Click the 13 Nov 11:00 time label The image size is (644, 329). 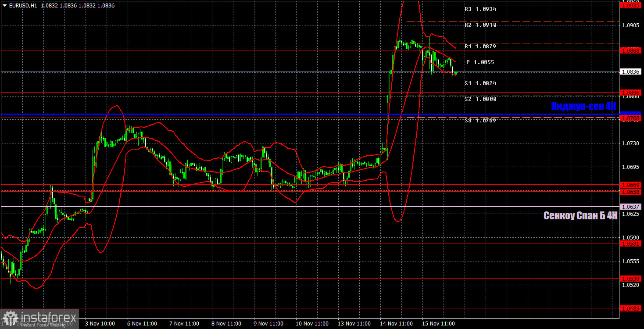point(354,324)
